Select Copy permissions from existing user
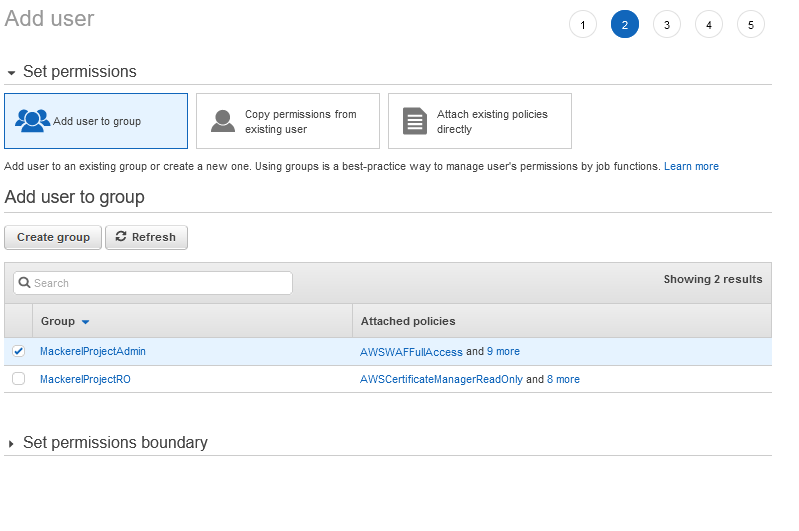This screenshot has width=799, height=531. tap(288, 121)
